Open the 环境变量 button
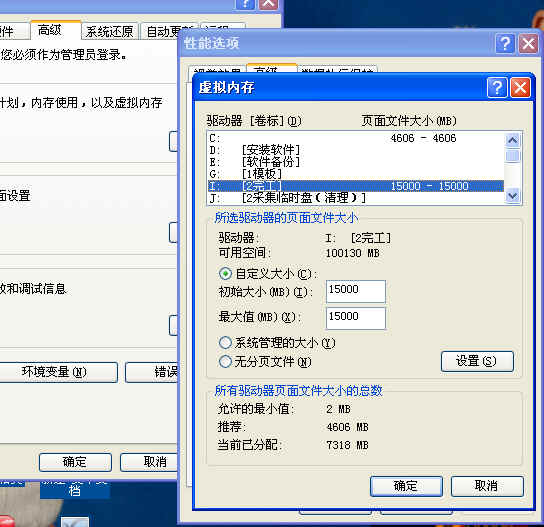This screenshot has width=544, height=527. tap(55, 372)
